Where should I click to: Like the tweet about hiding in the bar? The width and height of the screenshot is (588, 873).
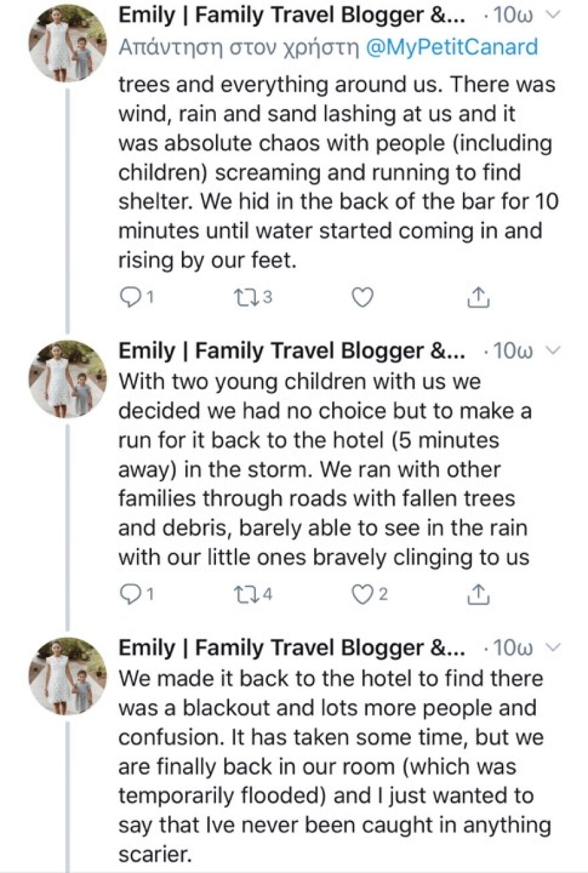(x=361, y=297)
